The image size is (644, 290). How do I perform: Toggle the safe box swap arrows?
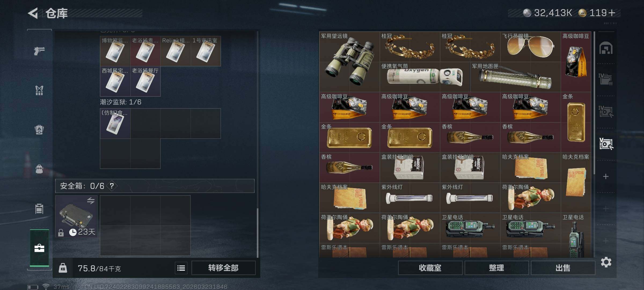point(91,201)
